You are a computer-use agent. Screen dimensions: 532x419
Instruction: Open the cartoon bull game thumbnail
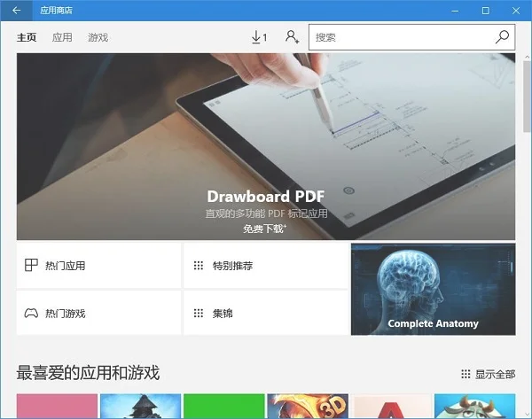point(475,406)
